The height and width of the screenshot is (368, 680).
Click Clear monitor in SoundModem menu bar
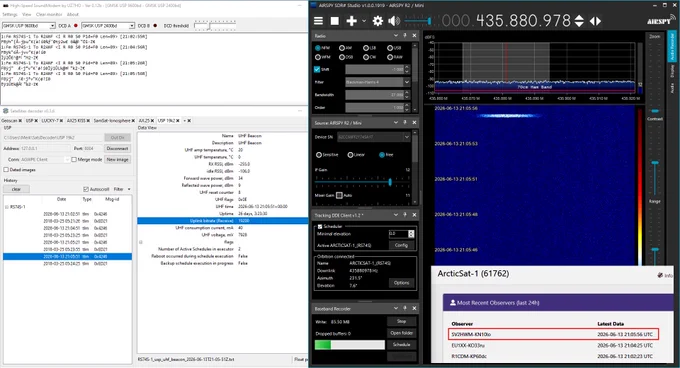49,14
